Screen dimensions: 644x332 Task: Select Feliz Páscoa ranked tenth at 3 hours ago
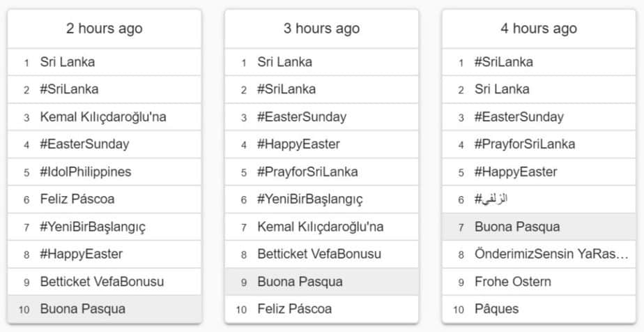(x=321, y=309)
